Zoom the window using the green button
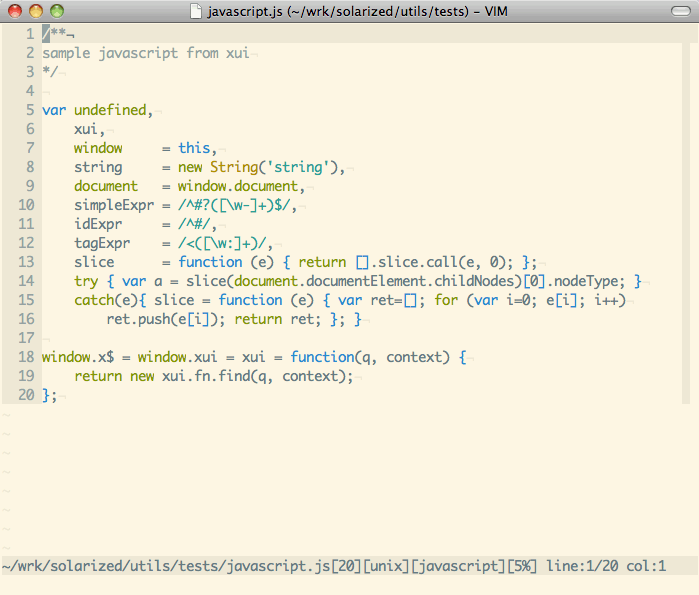The height and width of the screenshot is (595, 699). [56, 11]
